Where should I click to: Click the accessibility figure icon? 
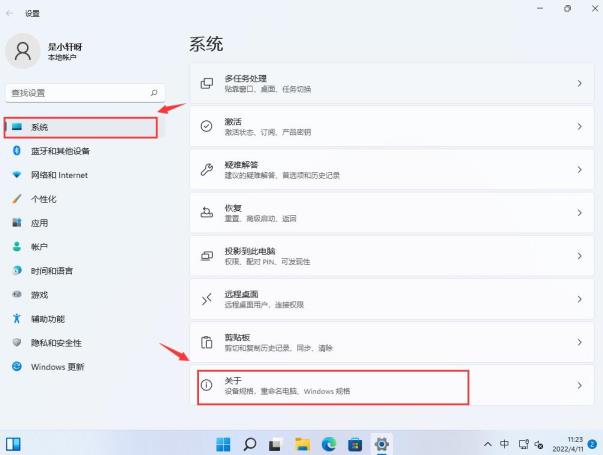pyautogui.click(x=17, y=318)
